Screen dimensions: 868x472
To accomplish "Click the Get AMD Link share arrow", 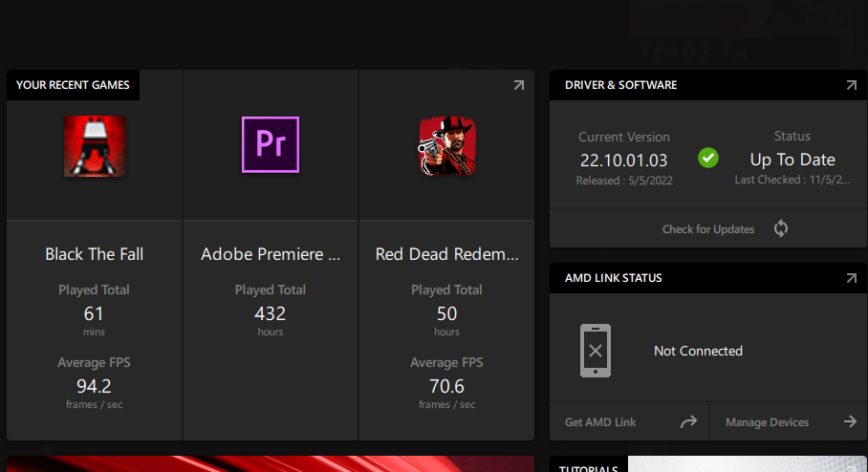I will coord(688,422).
